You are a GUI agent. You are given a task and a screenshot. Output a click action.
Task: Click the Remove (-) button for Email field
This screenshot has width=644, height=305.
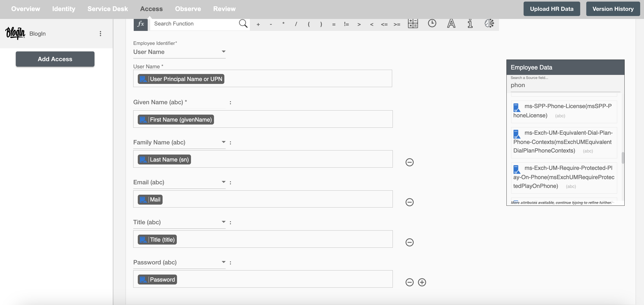pyautogui.click(x=409, y=202)
